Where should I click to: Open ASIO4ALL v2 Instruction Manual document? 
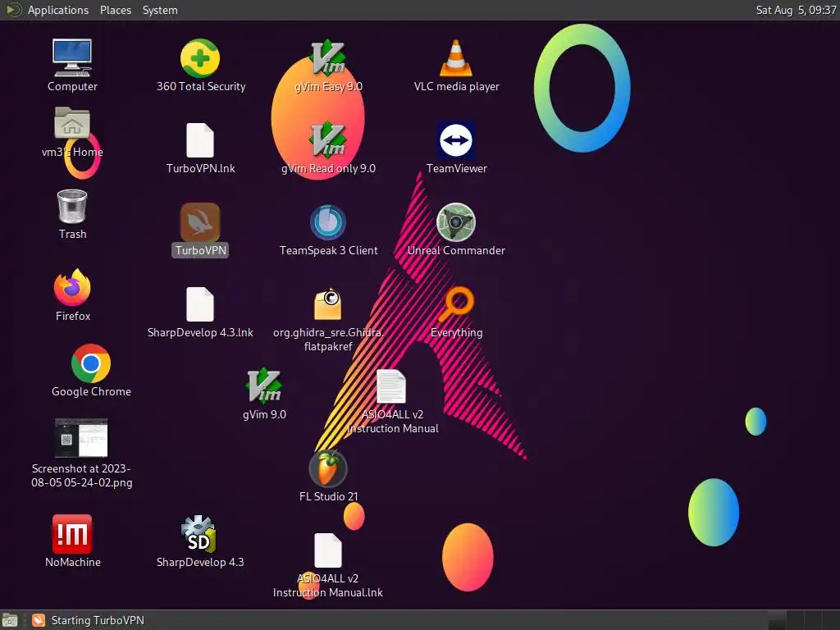[391, 386]
